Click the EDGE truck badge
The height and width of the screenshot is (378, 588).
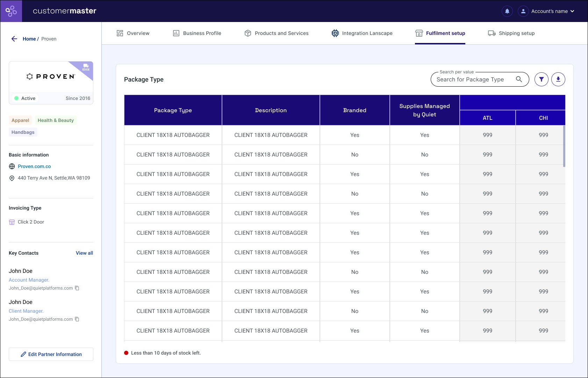(x=86, y=67)
